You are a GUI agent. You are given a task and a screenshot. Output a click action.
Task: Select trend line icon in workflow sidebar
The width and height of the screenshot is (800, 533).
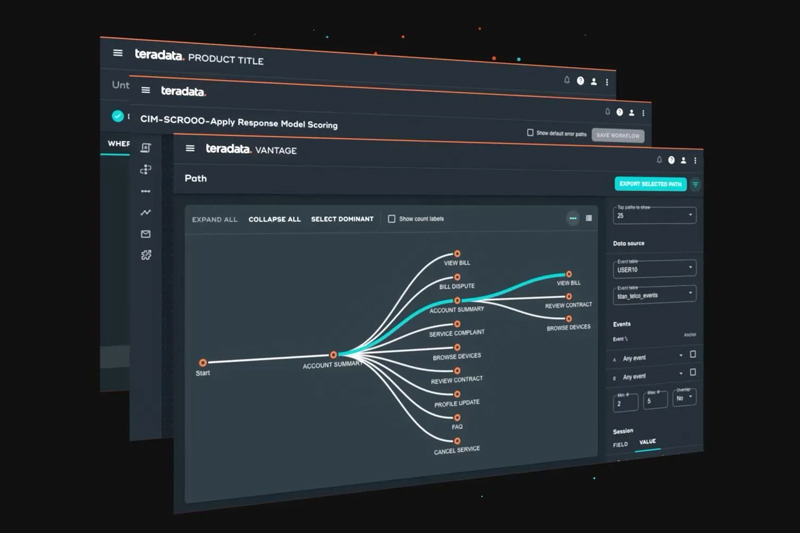145,212
